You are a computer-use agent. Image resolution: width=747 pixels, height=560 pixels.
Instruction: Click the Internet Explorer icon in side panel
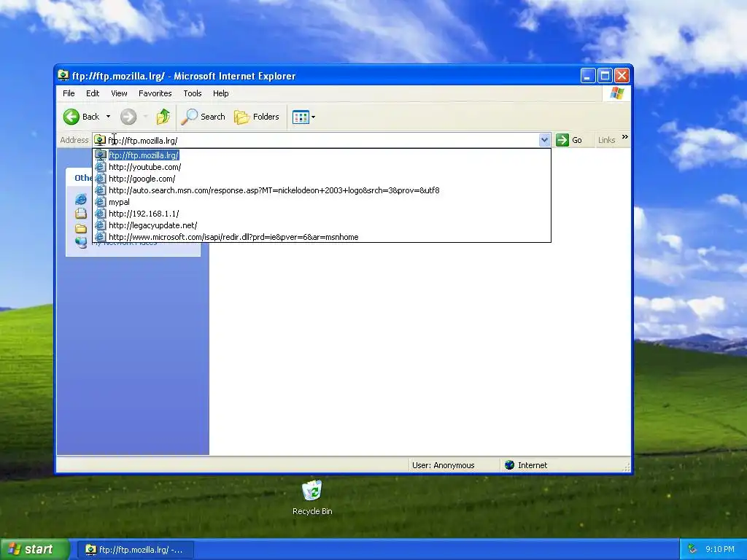coord(81,199)
